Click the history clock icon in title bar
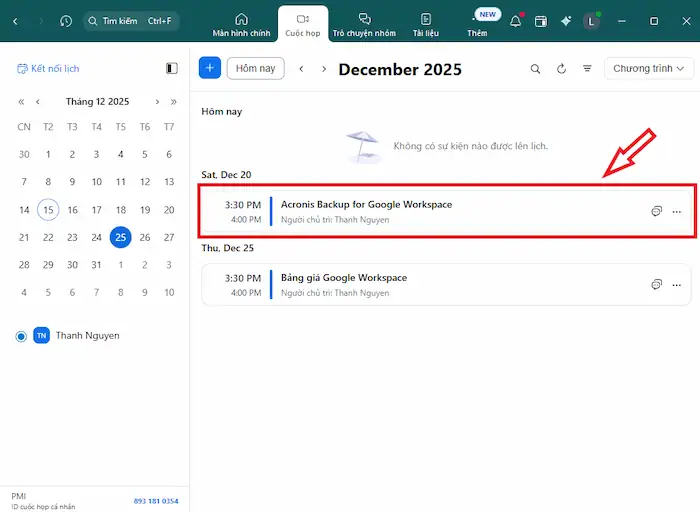Viewport: 700px width, 512px height. (66, 21)
